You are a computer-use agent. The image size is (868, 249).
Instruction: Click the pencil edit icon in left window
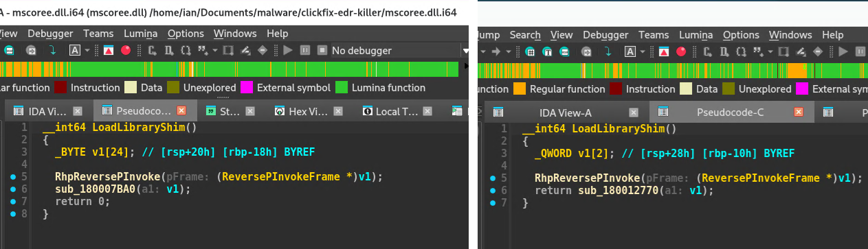[245, 50]
